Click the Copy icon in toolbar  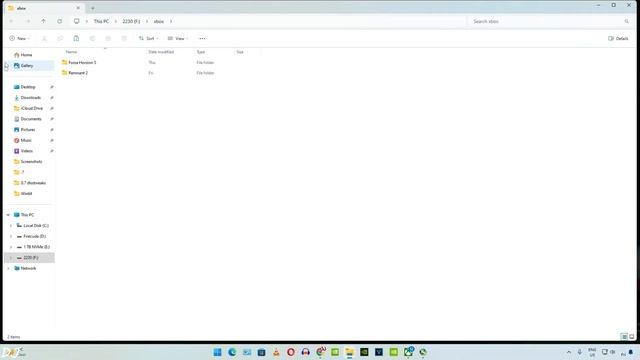60,38
